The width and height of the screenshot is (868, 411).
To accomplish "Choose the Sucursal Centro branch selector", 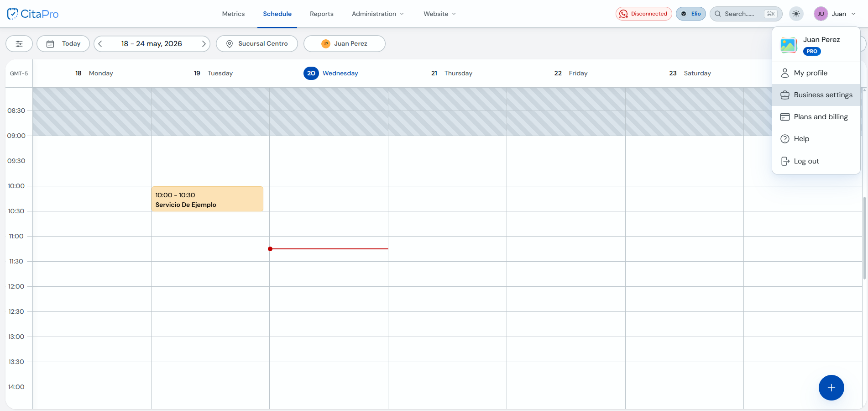I will click(x=257, y=44).
